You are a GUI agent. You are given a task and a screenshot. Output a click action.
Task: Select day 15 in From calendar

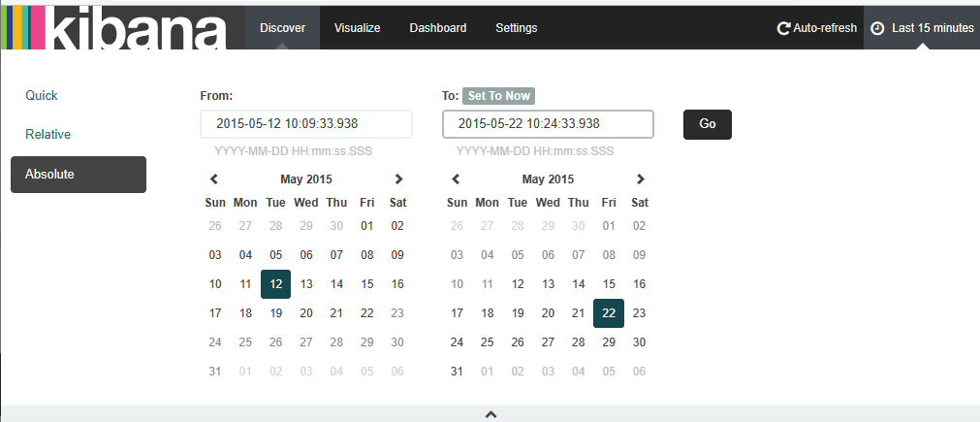pos(367,284)
